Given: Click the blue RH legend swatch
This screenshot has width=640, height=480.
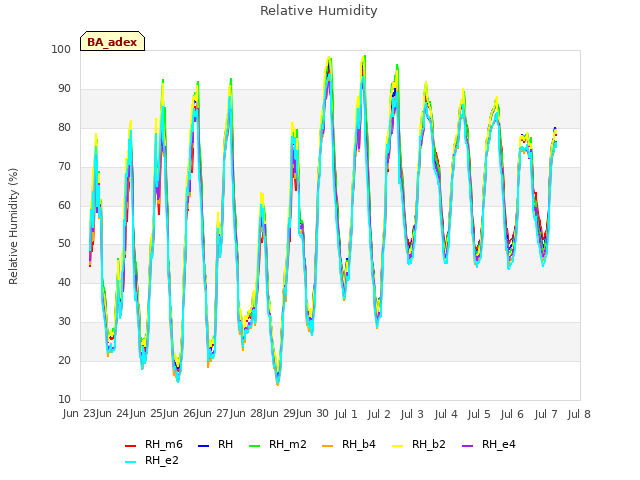Looking at the screenshot, I should 203,445.
